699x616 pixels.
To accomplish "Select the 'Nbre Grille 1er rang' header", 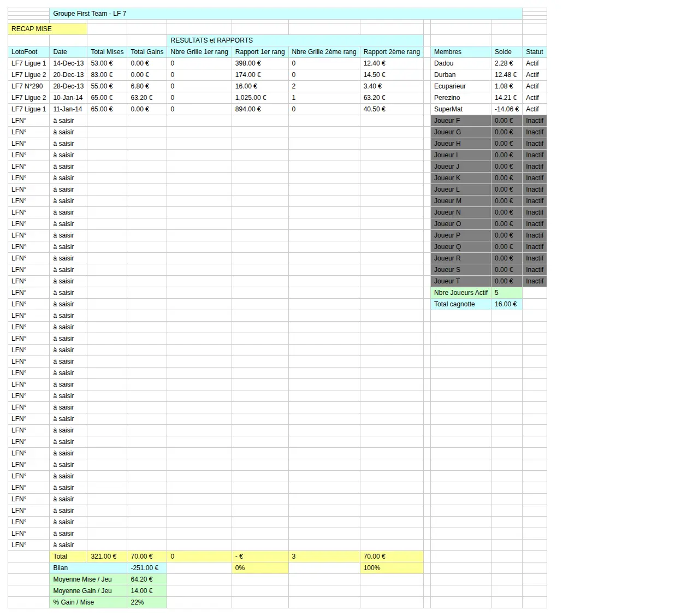I will [199, 52].
